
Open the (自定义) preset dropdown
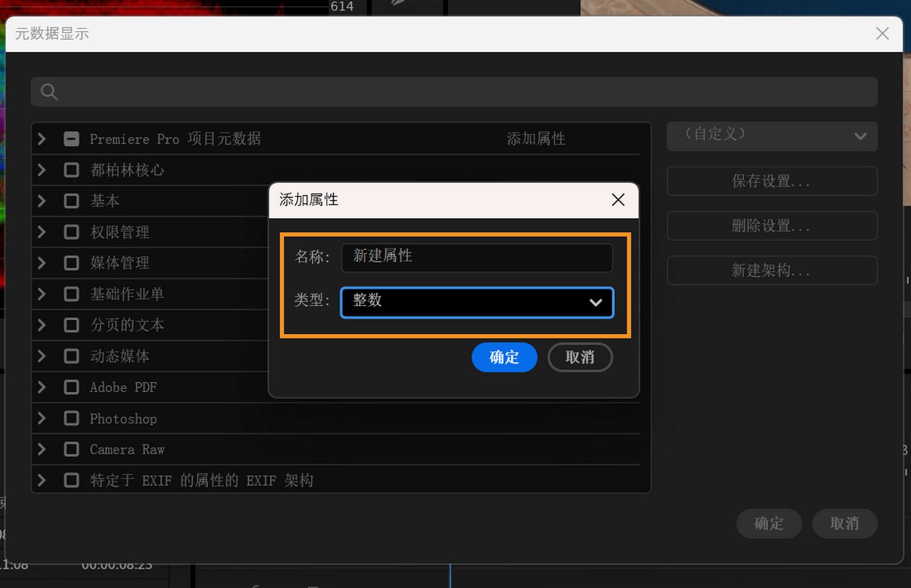[x=772, y=136]
